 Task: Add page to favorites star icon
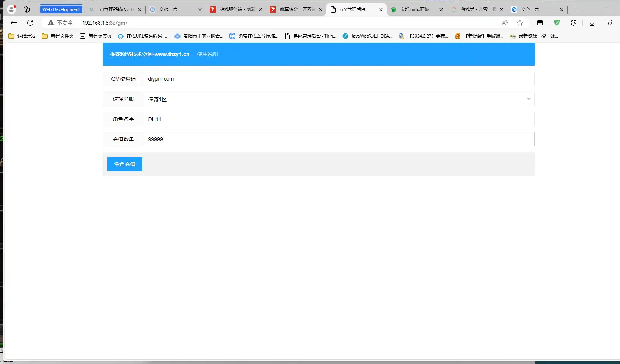520,23
